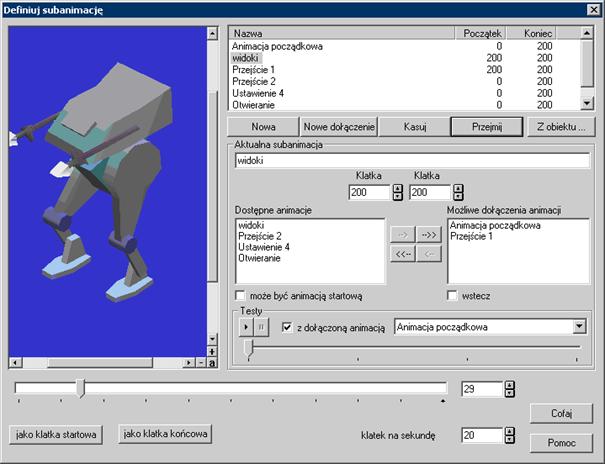Viewport: 605px width, 464px height.
Task: Increase the start Klatka value
Action: pyautogui.click(x=397, y=188)
